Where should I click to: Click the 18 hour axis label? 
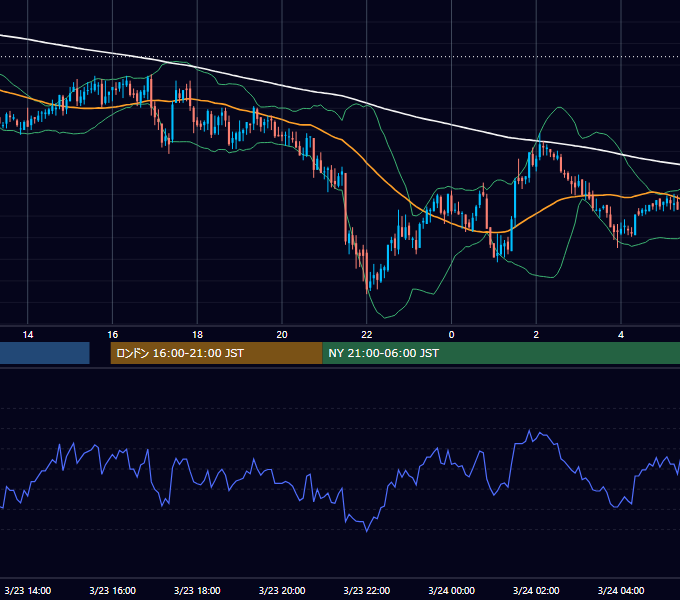click(x=197, y=335)
